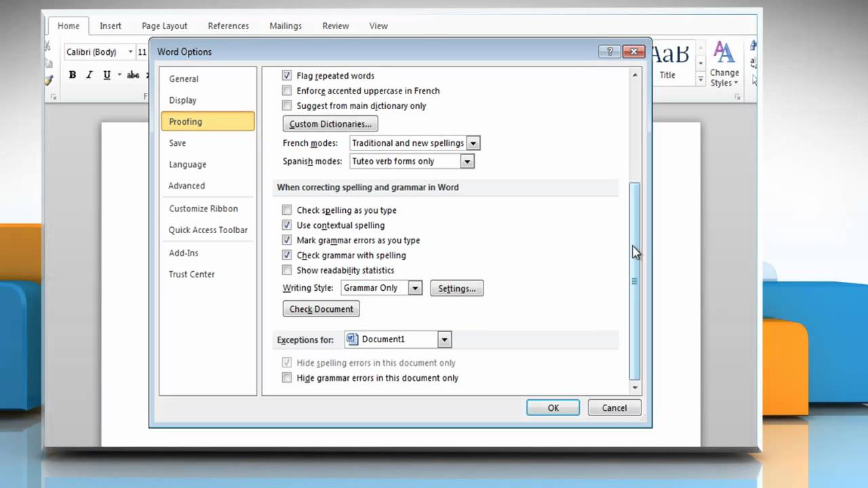Open the References ribbon tab
Image resolution: width=868 pixels, height=488 pixels.
click(229, 26)
